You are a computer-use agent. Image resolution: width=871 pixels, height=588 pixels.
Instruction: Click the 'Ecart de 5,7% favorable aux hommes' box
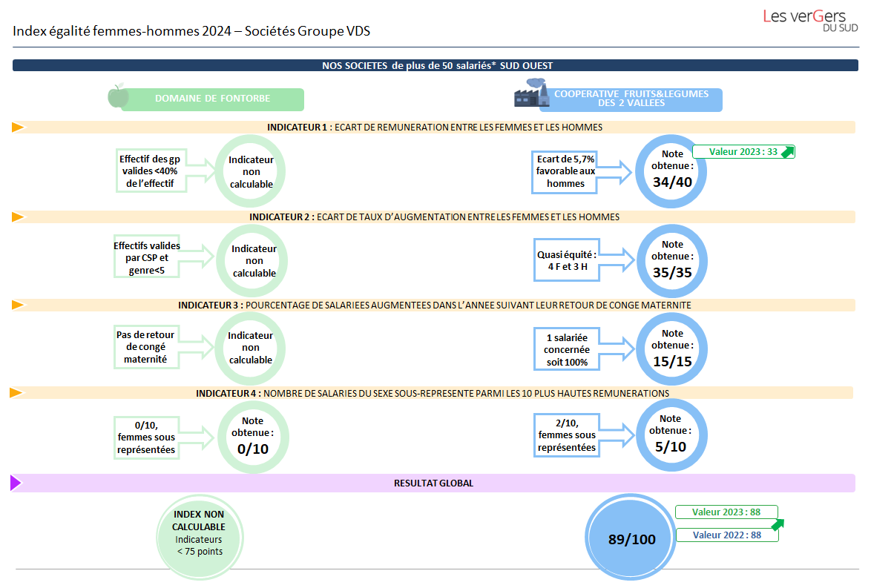pyautogui.click(x=565, y=172)
